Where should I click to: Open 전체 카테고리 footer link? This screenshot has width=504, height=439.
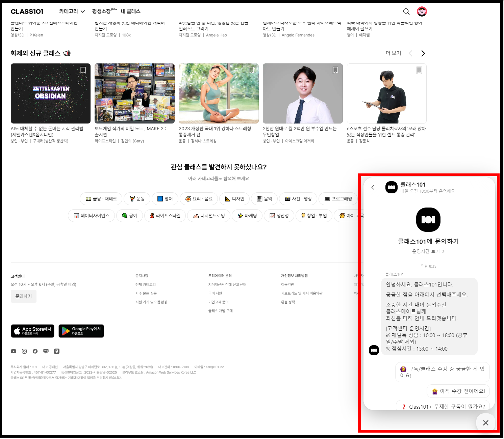(x=146, y=284)
